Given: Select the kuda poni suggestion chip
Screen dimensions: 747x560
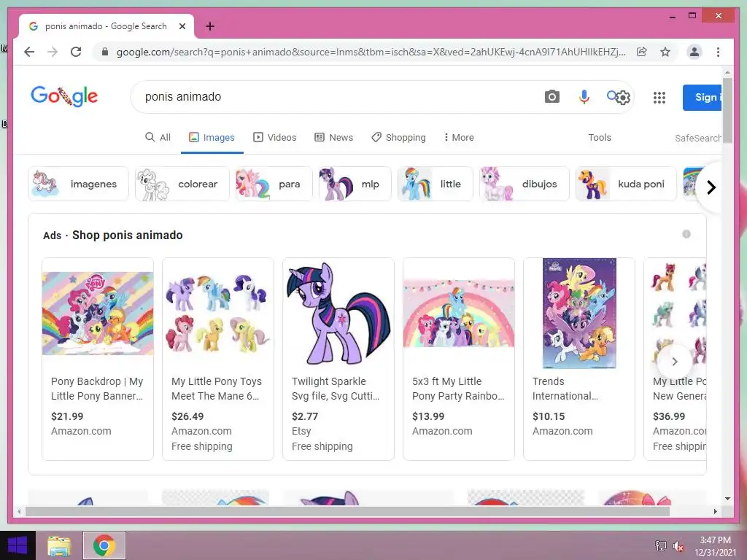Looking at the screenshot, I should click(626, 184).
